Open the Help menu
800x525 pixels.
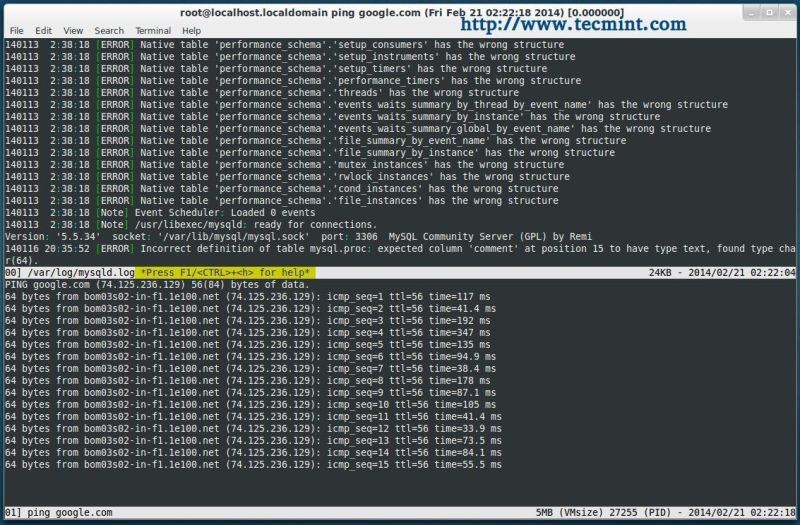click(191, 31)
